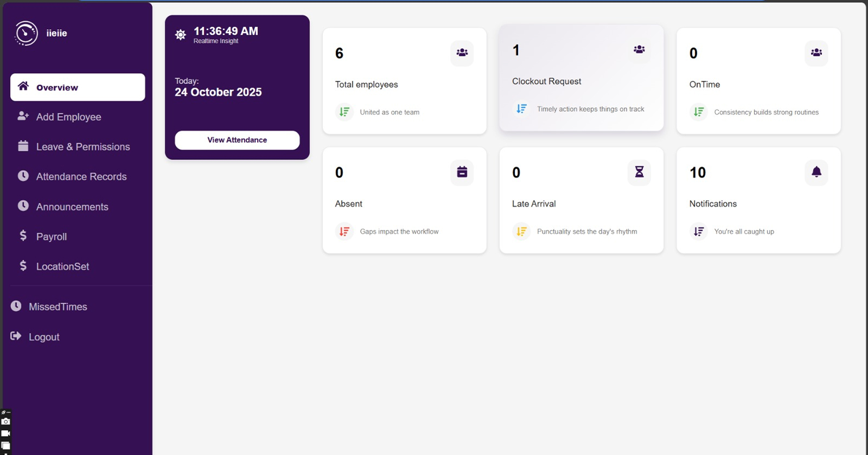
Task: Click the video record icon at bottom left
Action: click(5, 433)
